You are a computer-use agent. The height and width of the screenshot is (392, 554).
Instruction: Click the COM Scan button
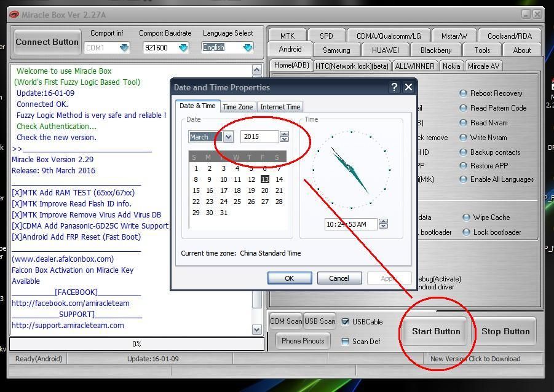click(285, 321)
